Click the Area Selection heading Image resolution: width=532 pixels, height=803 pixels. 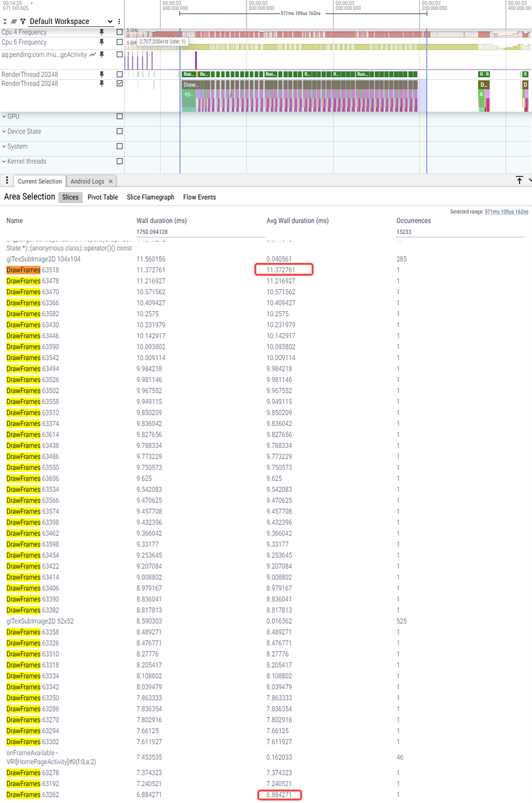pyautogui.click(x=29, y=196)
